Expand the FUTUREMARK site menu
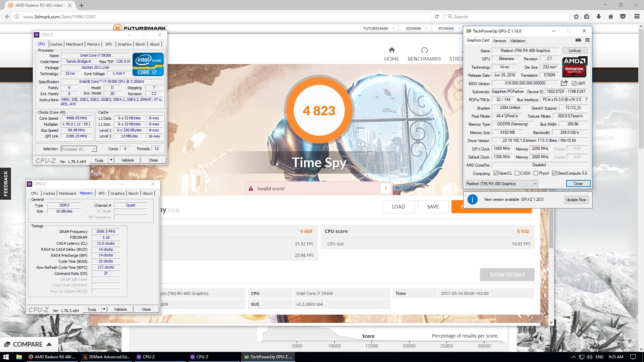The image size is (644, 362). (379, 28)
